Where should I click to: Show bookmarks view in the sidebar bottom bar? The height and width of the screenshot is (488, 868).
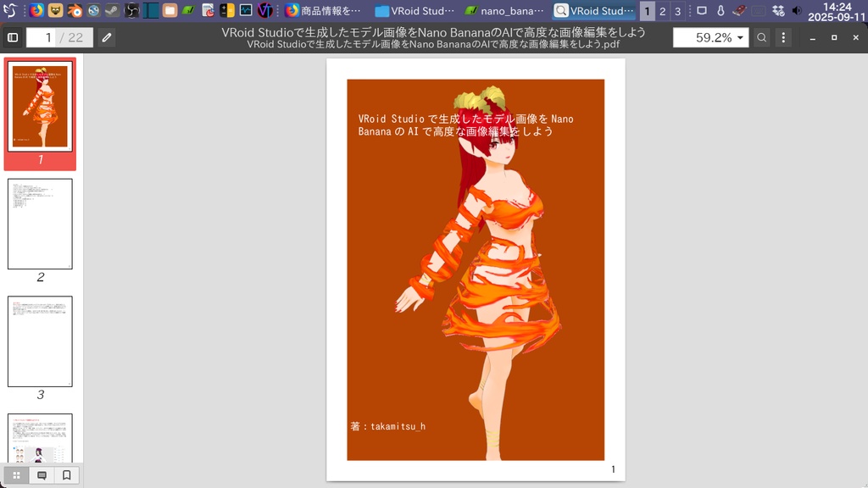66,475
